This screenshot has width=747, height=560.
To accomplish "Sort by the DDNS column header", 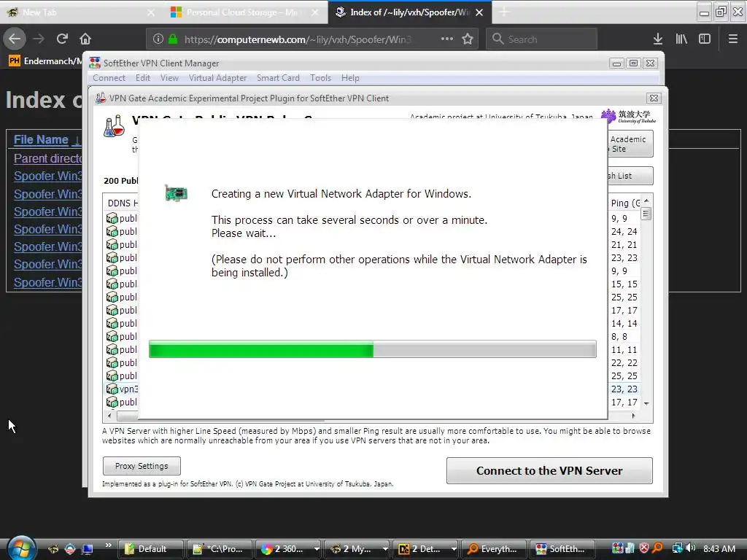I will coord(121,203).
